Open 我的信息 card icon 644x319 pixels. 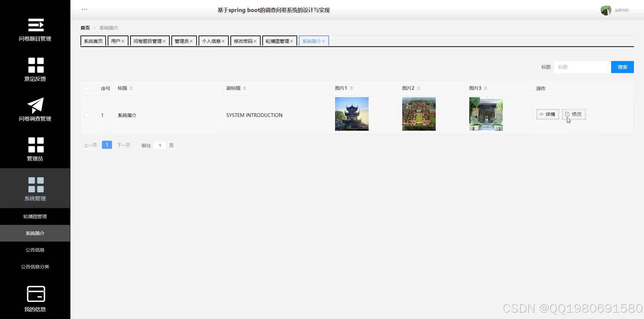[36, 294]
